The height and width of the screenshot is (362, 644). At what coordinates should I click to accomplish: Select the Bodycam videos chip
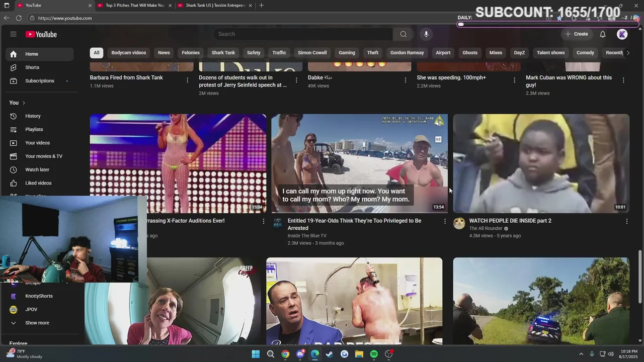pyautogui.click(x=129, y=53)
